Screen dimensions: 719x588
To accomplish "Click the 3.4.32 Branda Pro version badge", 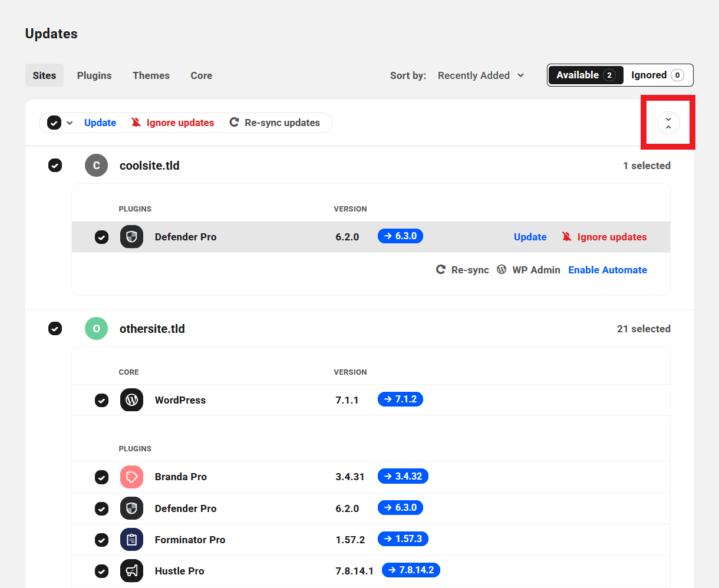I will tap(403, 476).
